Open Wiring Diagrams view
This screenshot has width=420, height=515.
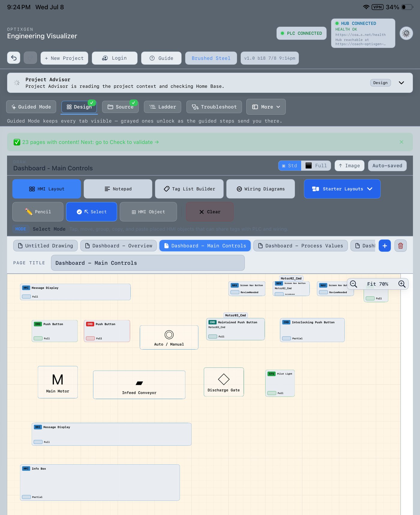(x=261, y=189)
